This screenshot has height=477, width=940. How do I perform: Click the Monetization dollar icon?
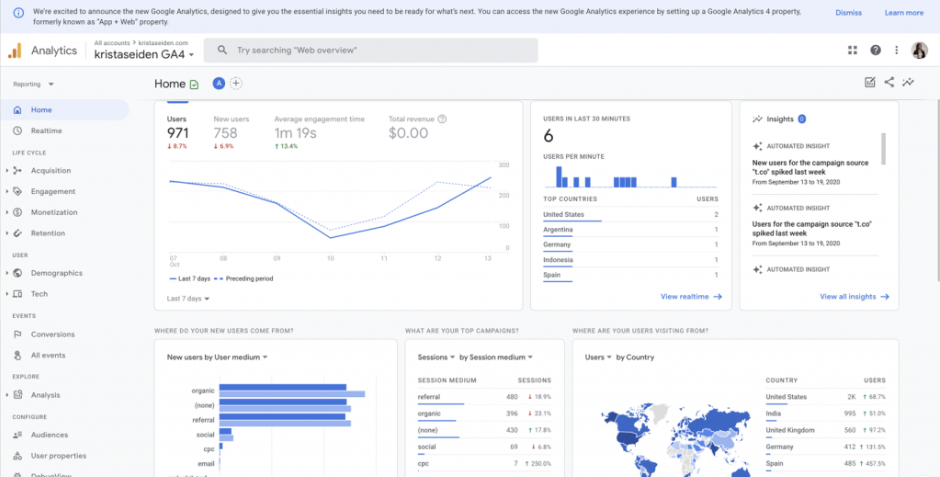18,212
